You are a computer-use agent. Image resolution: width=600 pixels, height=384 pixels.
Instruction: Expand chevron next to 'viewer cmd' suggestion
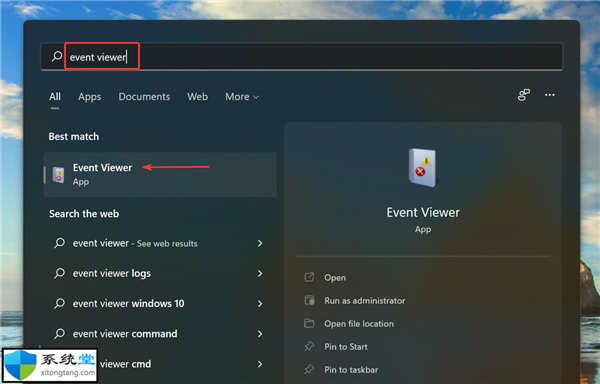[x=260, y=364]
